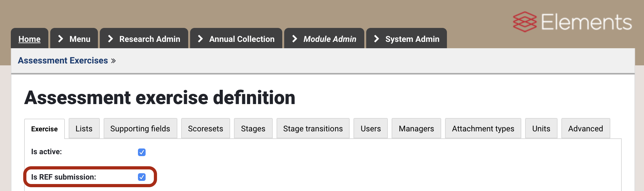Switch to the Attachment types tab
Image resolution: width=644 pixels, height=191 pixels.
click(483, 129)
